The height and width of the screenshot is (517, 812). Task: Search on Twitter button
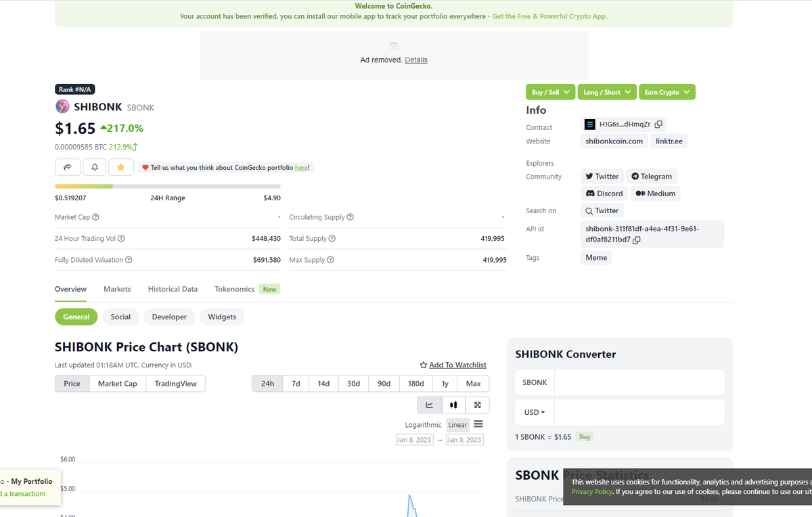coord(602,210)
